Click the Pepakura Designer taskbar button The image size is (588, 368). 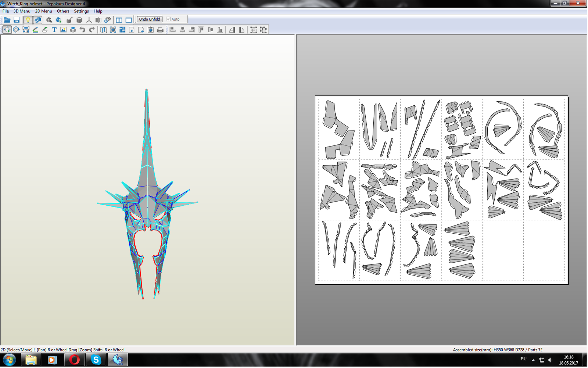tap(118, 360)
